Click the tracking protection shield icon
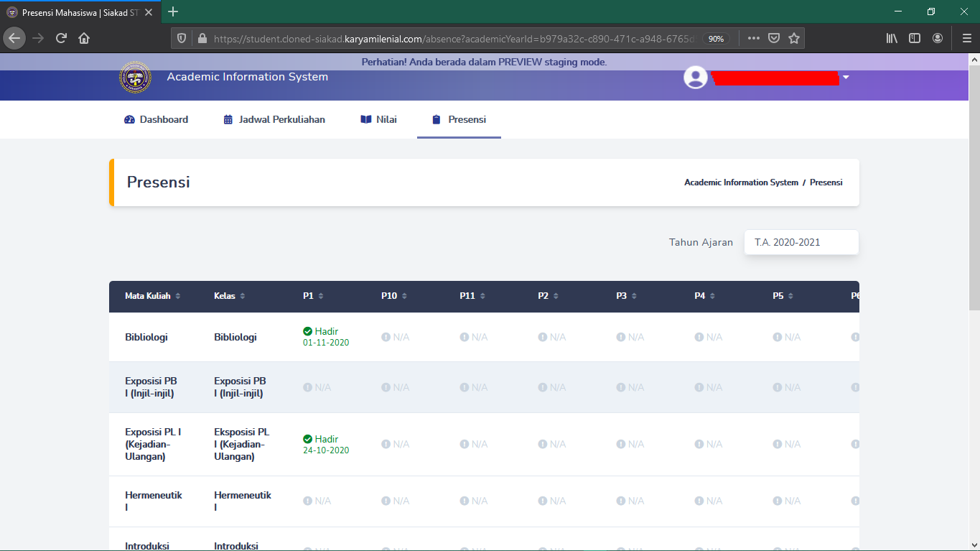This screenshot has height=551, width=980. [x=182, y=39]
